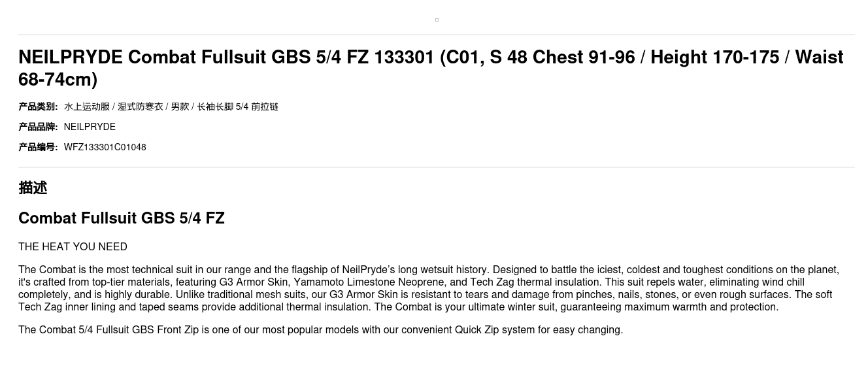Image resolution: width=868 pixels, height=366 pixels.
Task: Click the horizontal divider above 描述
Action: click(437, 167)
